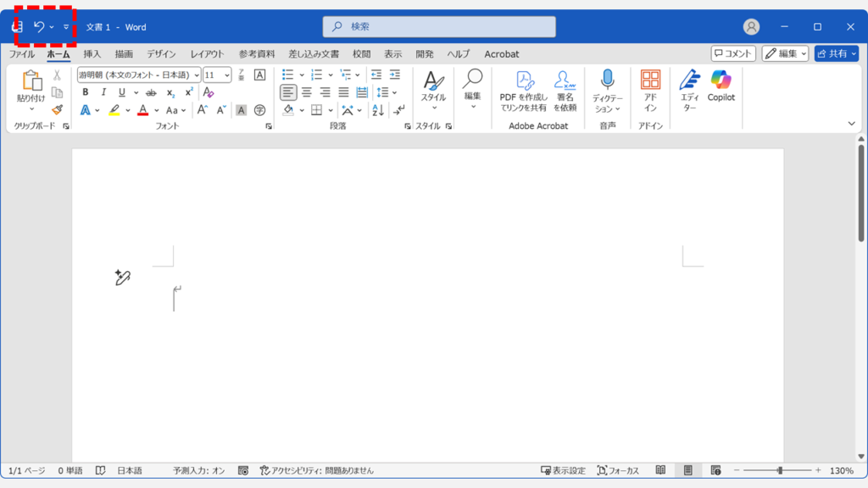868x488 pixels.
Task: Open the Editor (エディター) tool
Action: click(x=690, y=86)
